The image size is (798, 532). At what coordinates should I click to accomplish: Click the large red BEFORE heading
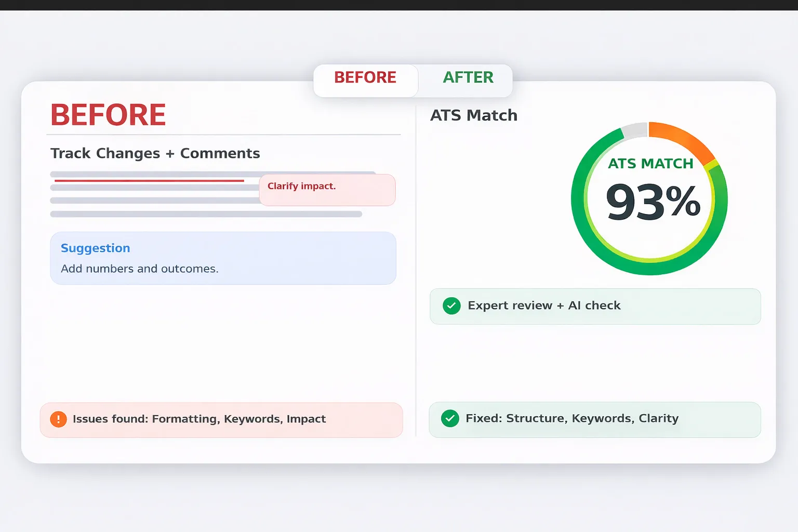coord(108,115)
